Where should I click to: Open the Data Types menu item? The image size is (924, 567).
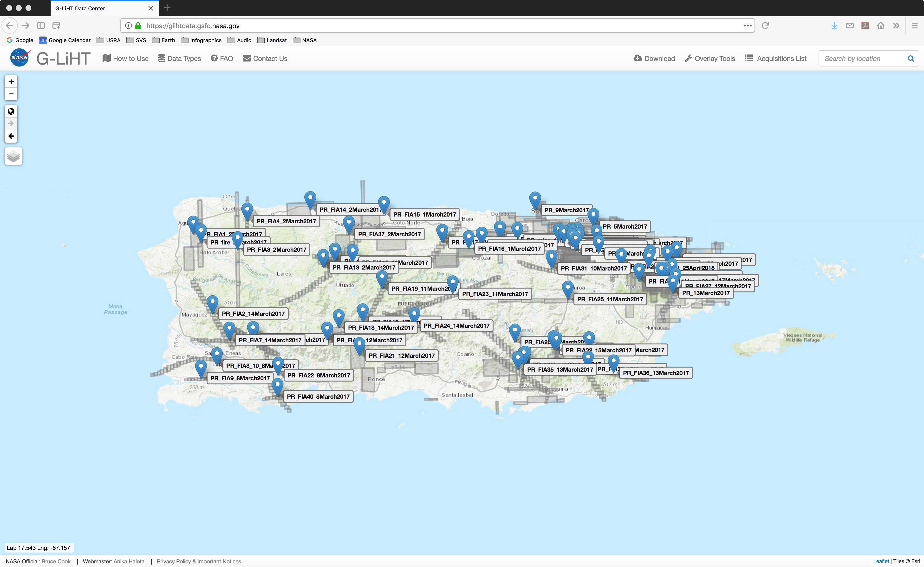pos(180,59)
